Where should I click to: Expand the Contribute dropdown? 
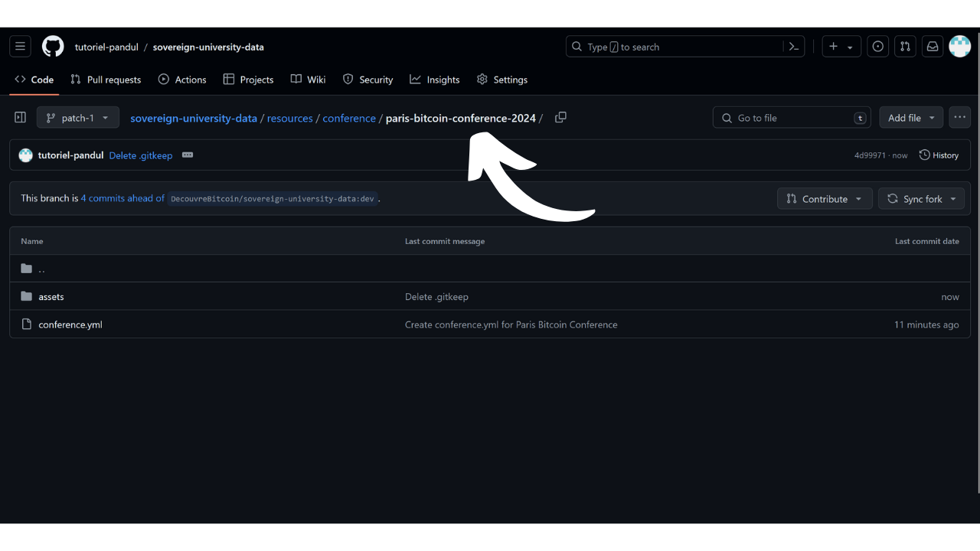[x=825, y=199]
